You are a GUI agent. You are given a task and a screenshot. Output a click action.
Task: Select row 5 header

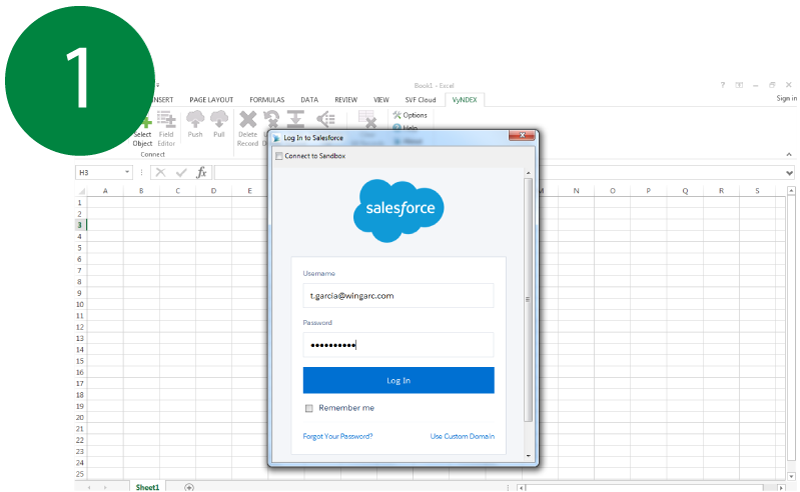80,248
